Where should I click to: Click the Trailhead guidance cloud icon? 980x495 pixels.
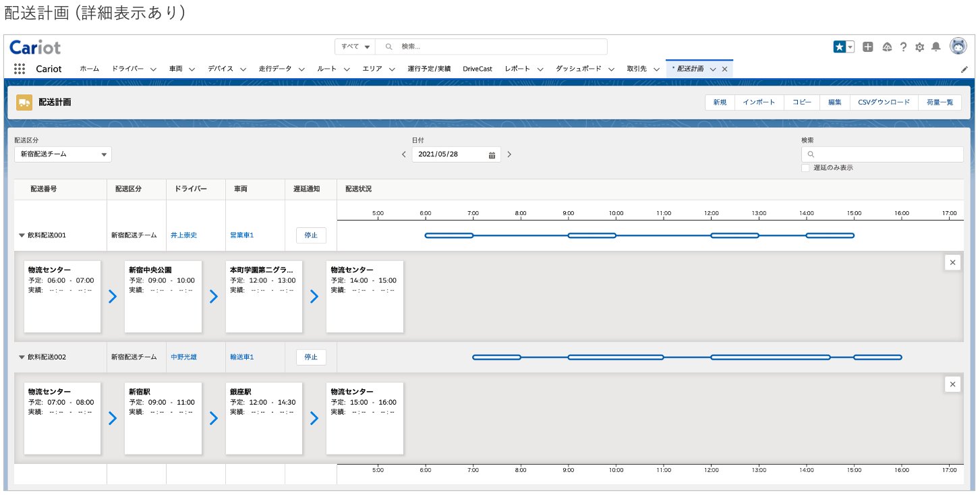point(887,47)
